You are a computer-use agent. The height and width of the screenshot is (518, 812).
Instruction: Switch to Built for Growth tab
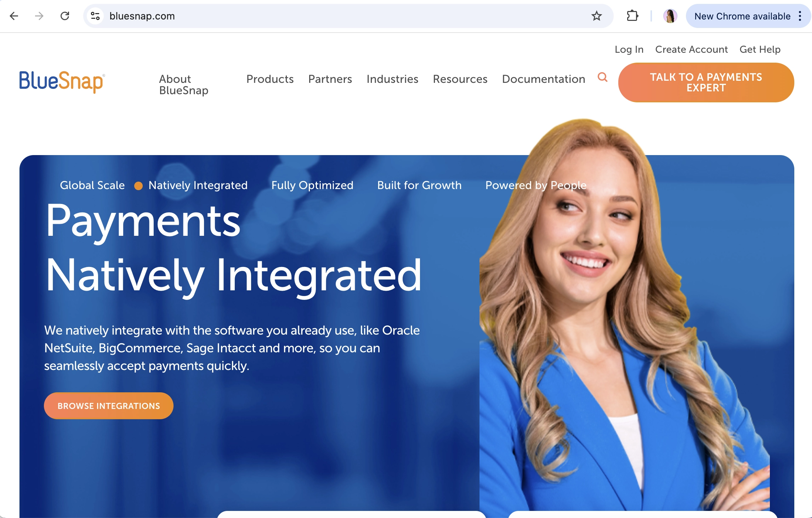click(419, 185)
